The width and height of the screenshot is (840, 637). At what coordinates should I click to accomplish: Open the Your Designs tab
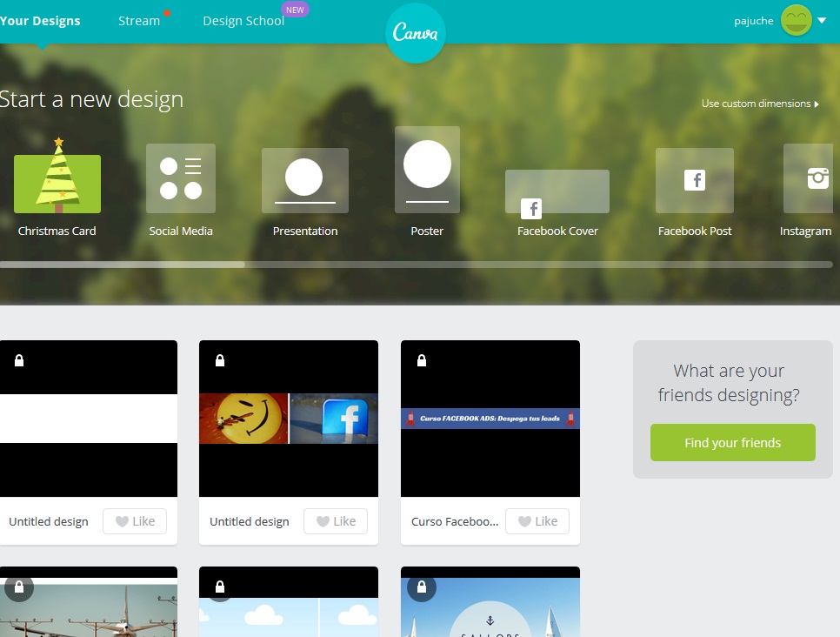[x=40, y=21]
